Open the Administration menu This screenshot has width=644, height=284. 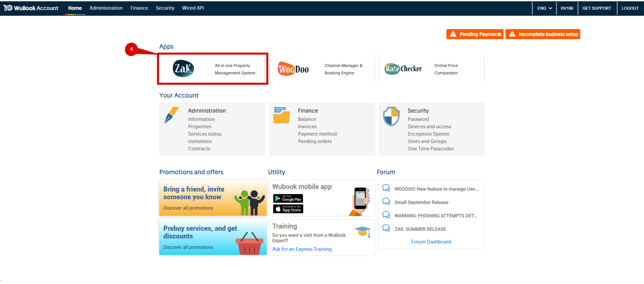point(106,8)
